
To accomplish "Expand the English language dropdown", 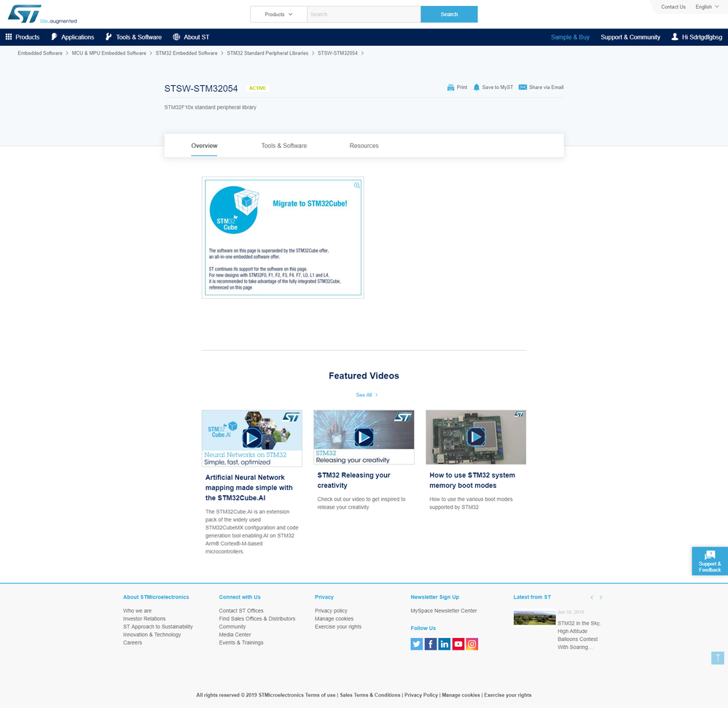I will (707, 7).
